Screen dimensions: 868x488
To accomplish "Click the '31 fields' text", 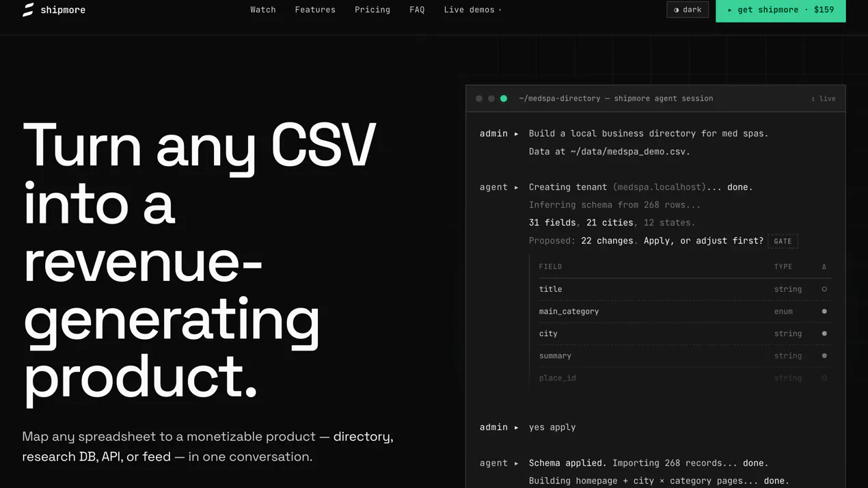I will point(552,223).
